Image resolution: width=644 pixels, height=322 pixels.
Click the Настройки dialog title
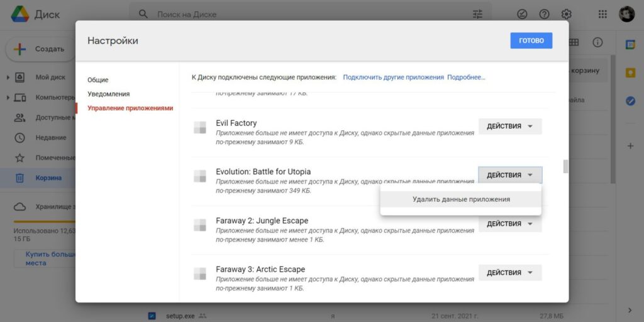113,41
